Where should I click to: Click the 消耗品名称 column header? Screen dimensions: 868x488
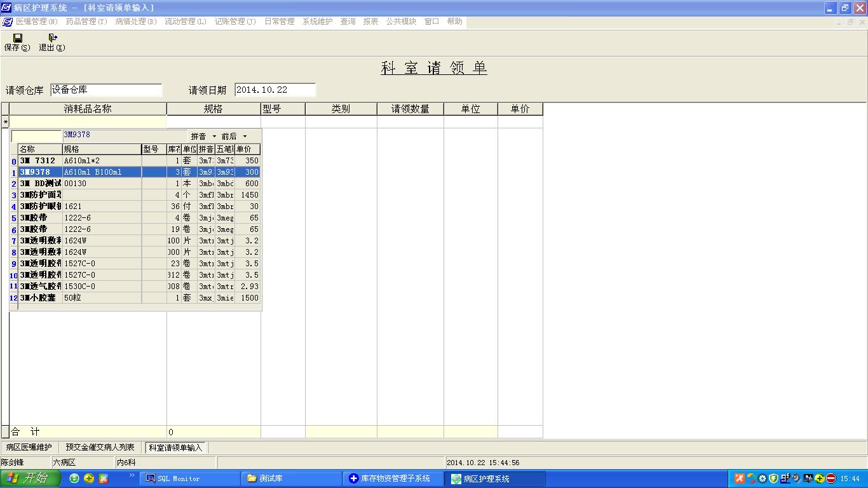click(88, 109)
